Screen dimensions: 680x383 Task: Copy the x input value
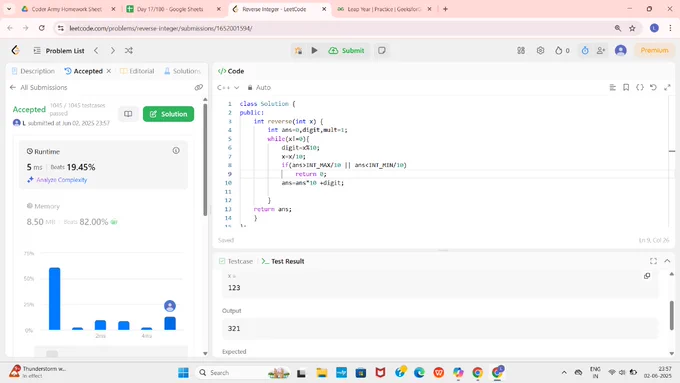(647, 276)
